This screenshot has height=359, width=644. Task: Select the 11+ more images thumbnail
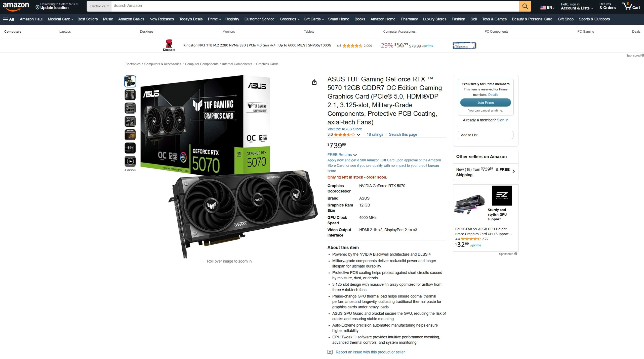pos(130,148)
